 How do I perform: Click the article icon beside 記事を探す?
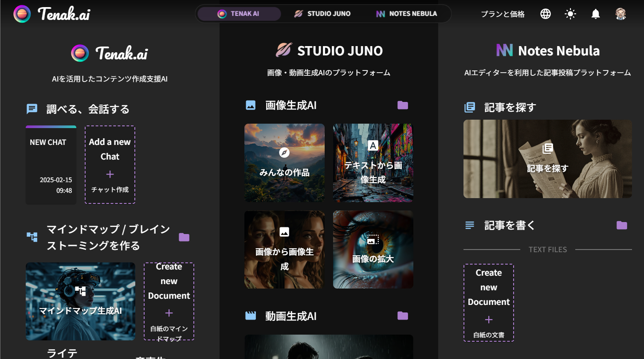469,107
